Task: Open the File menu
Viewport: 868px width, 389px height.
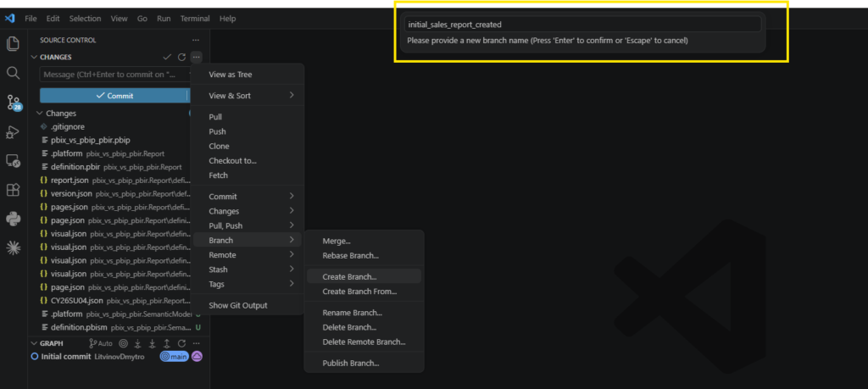Action: pos(31,19)
